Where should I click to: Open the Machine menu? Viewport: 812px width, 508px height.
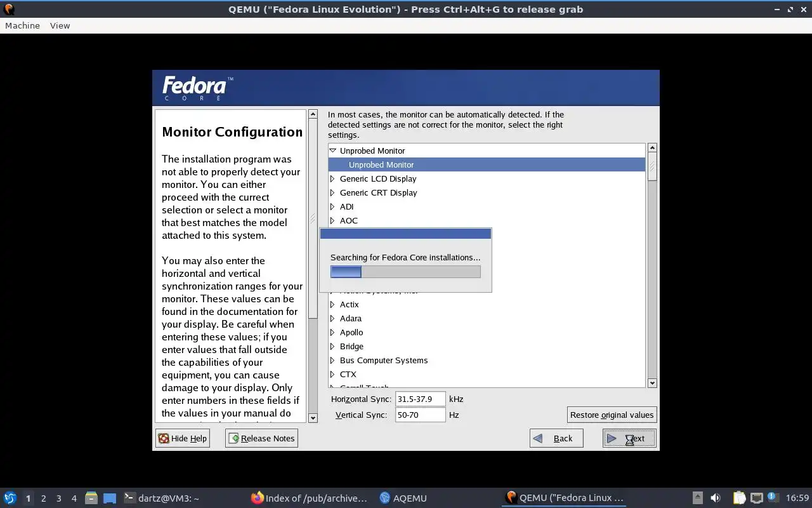point(22,25)
